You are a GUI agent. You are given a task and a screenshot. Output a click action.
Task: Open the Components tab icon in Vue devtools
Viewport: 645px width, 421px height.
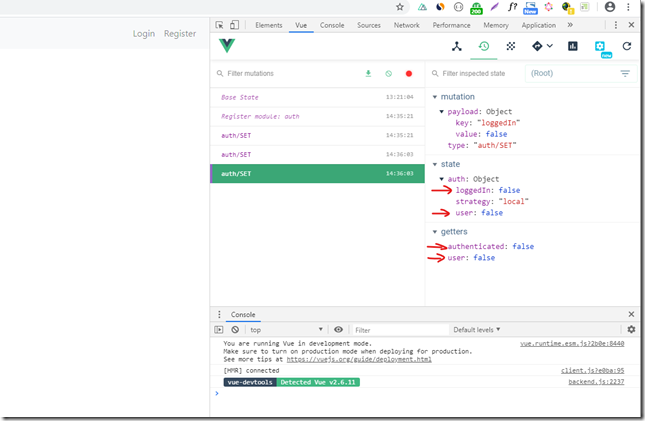pos(457,47)
